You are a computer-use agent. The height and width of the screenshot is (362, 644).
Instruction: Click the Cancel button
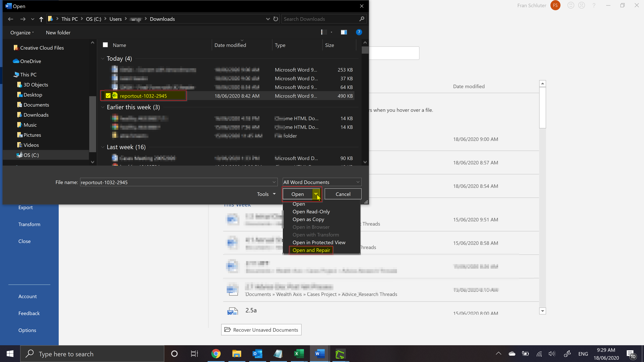pos(343,194)
